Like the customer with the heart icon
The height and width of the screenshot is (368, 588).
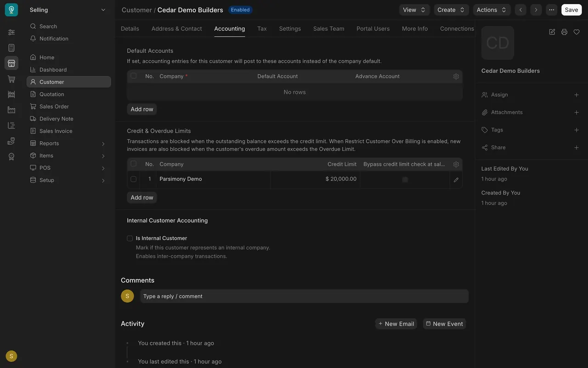point(577,32)
